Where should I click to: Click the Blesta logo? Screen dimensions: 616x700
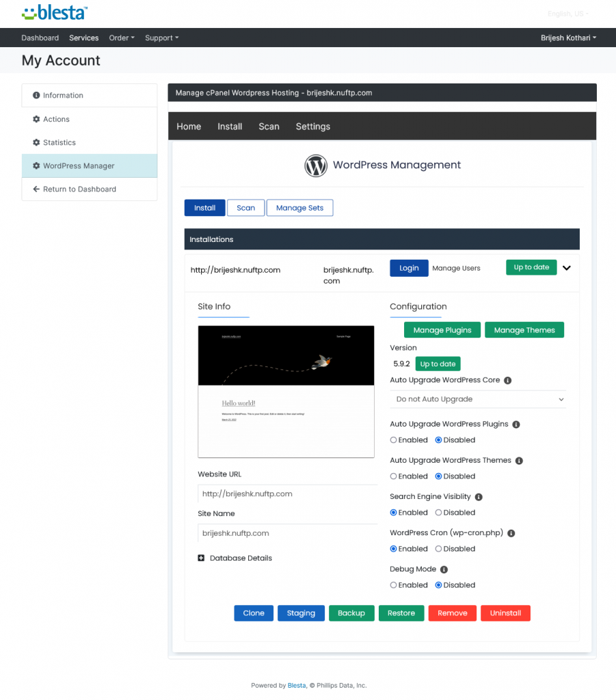tap(55, 12)
